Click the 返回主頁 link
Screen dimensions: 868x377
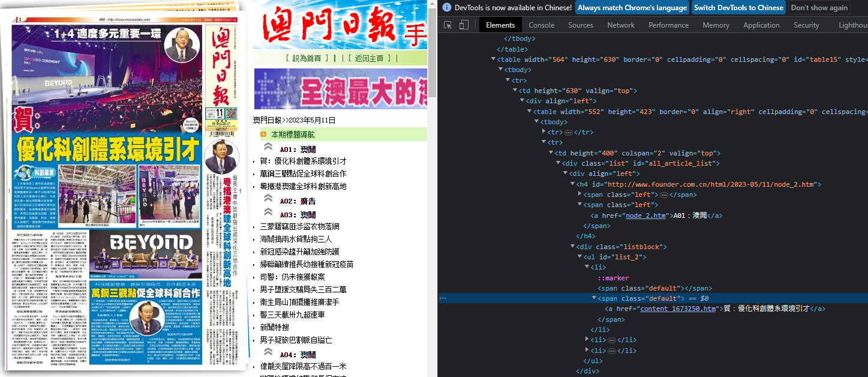click(369, 58)
